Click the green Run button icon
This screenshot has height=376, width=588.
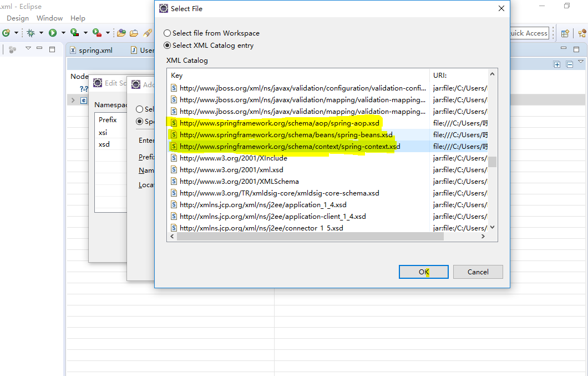coord(53,33)
